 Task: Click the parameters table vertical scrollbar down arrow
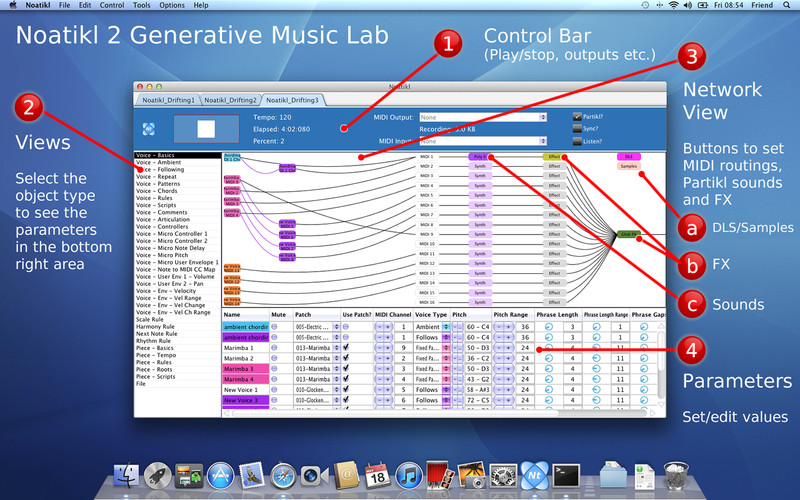coord(661,405)
